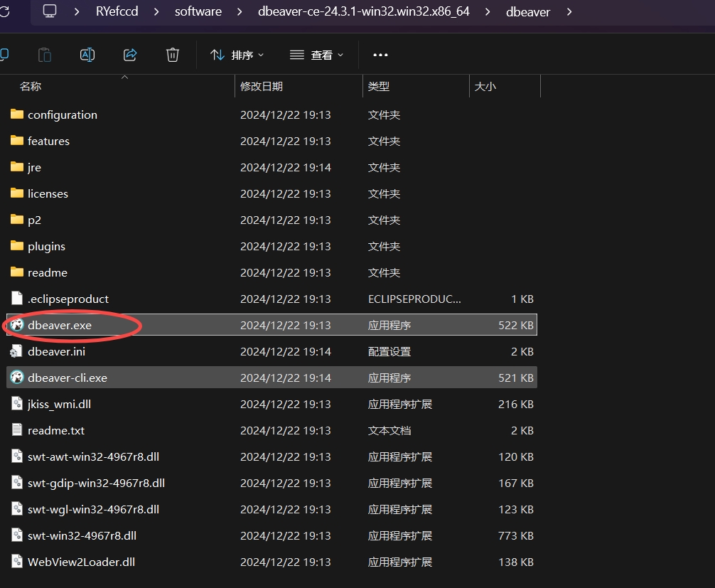Sort by the 大小 column header
This screenshot has width=715, height=588.
pos(485,86)
